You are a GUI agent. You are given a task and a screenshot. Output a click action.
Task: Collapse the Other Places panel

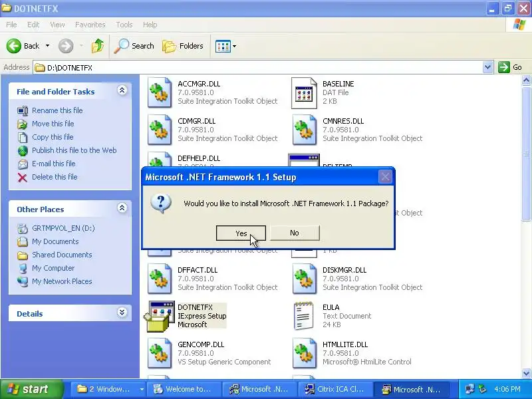tap(122, 208)
